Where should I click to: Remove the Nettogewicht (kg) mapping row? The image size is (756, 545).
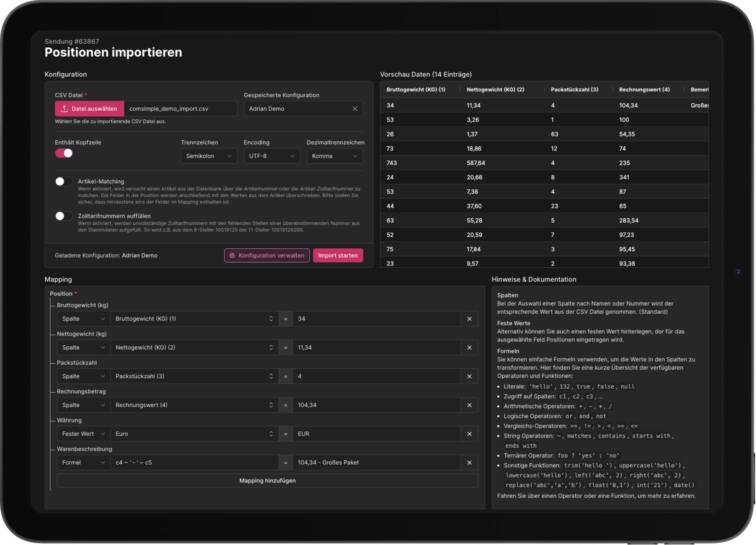[x=470, y=348]
